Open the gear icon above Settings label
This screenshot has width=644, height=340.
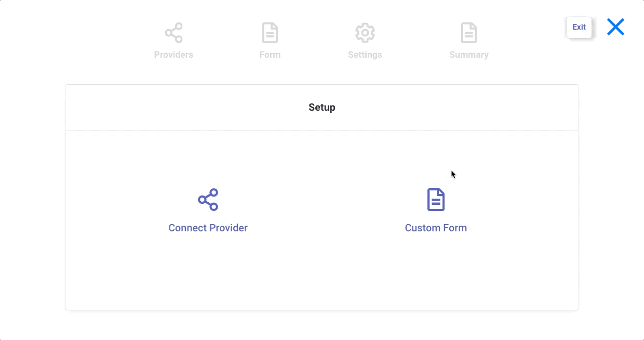coord(365,32)
